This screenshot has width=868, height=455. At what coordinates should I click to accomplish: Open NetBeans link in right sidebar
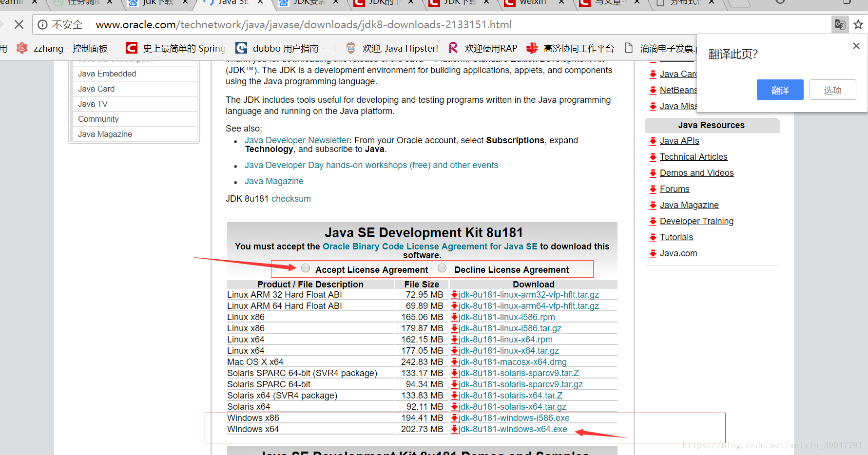tap(678, 90)
